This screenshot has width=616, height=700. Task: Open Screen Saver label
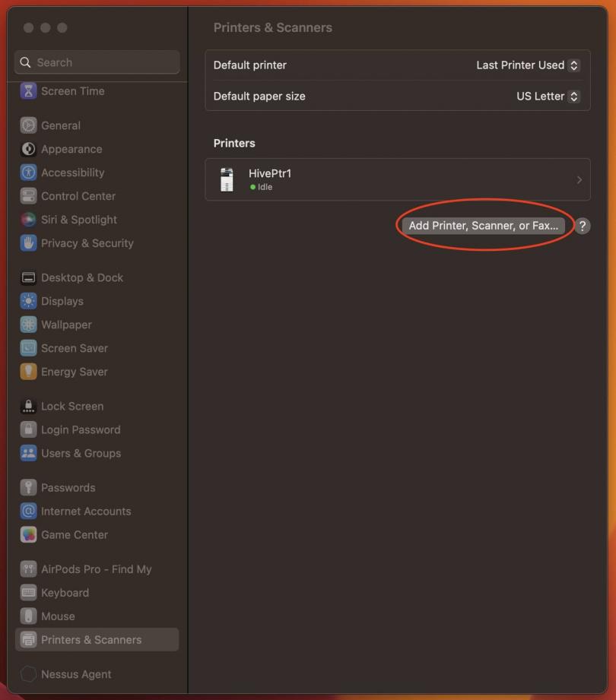[75, 348]
